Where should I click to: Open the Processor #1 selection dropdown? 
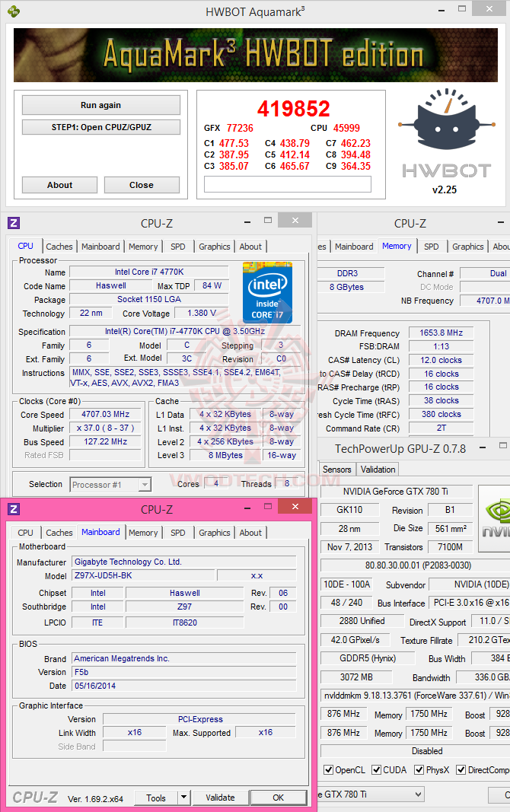(145, 485)
